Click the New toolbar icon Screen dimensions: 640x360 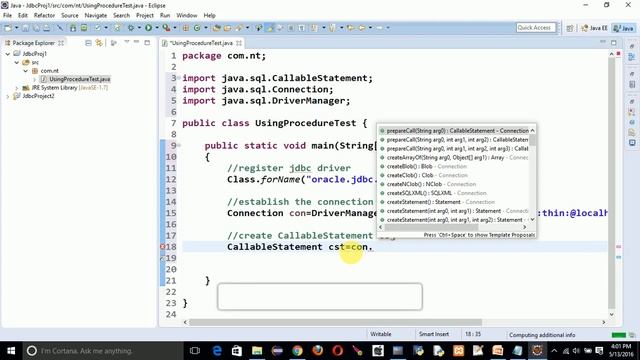click(8, 28)
